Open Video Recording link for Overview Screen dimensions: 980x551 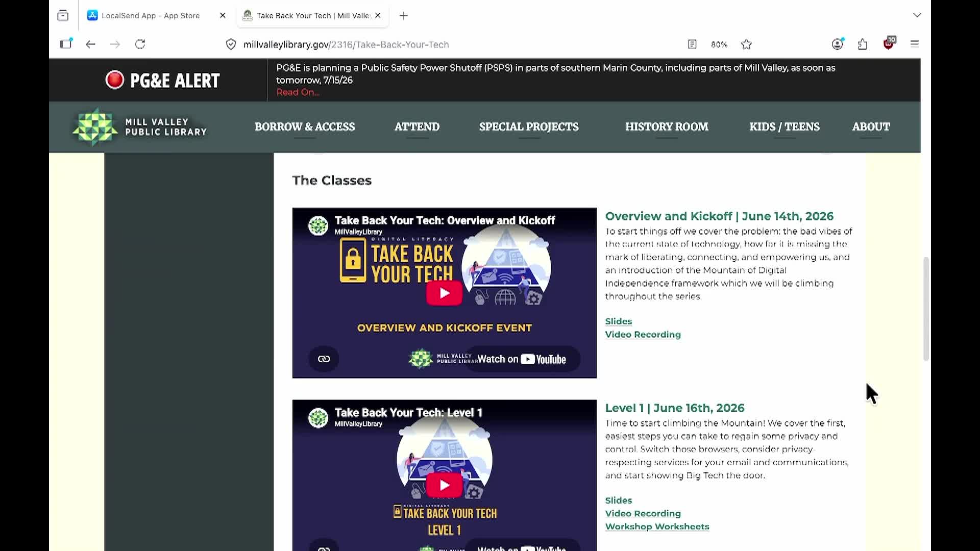coord(643,335)
